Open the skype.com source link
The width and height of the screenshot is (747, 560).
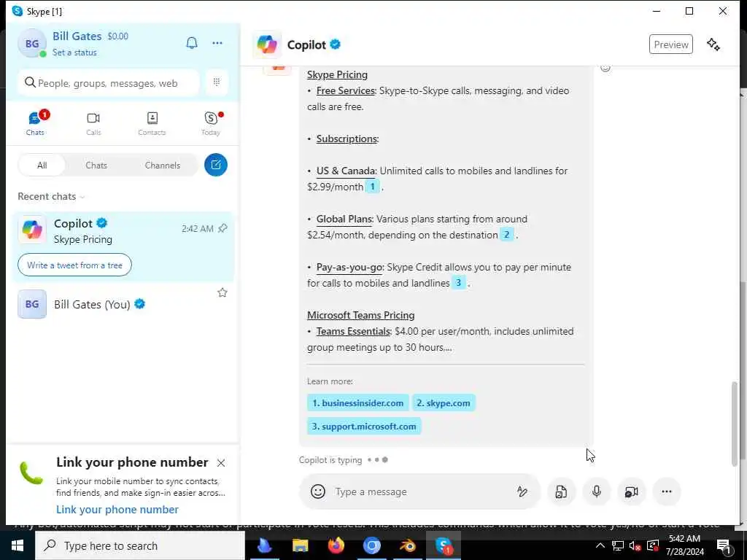(x=443, y=402)
